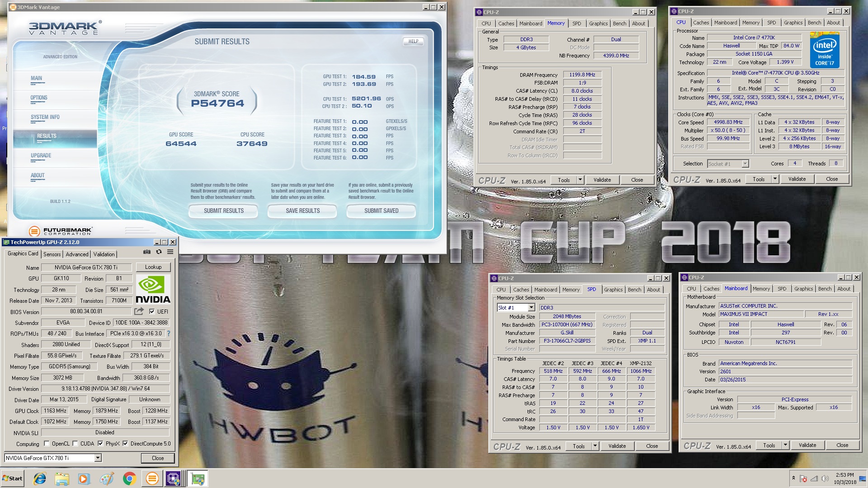Image resolution: width=868 pixels, height=488 pixels.
Task: Toggle the OpenCL checkbox
Action: [47, 444]
